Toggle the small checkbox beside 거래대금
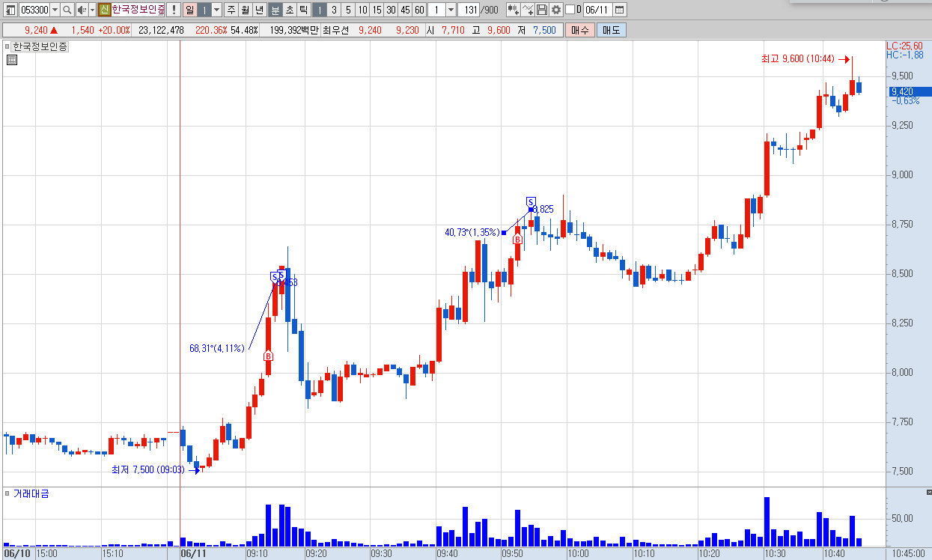The image size is (932, 560). coord(7,493)
